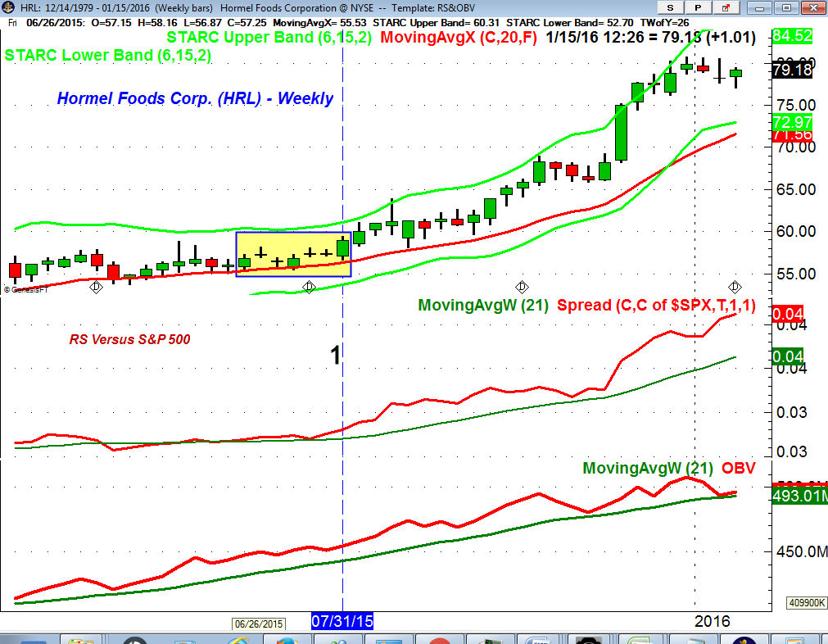The image size is (828, 644).
Task: Click the D dividend marker beneath 2016 candles
Action: (x=735, y=287)
